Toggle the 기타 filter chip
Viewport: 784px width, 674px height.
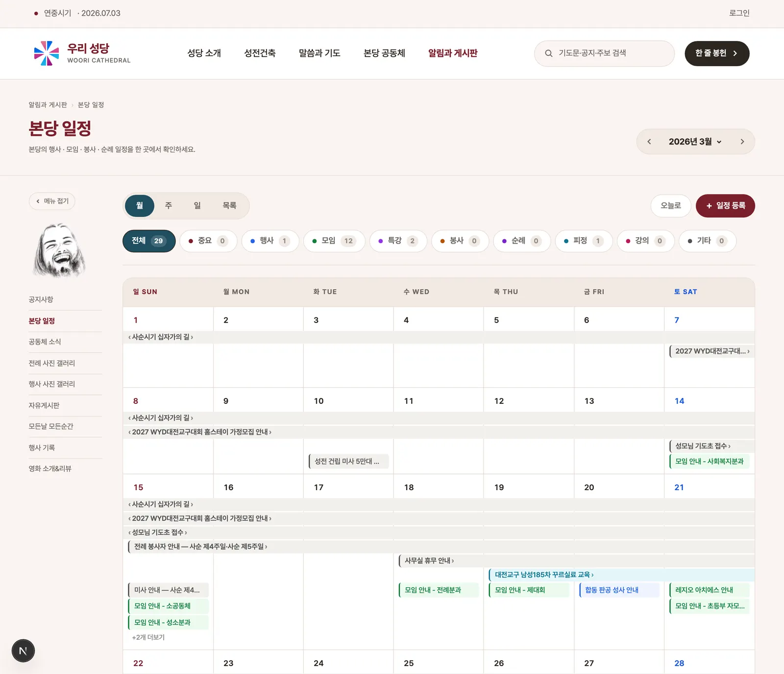click(708, 241)
